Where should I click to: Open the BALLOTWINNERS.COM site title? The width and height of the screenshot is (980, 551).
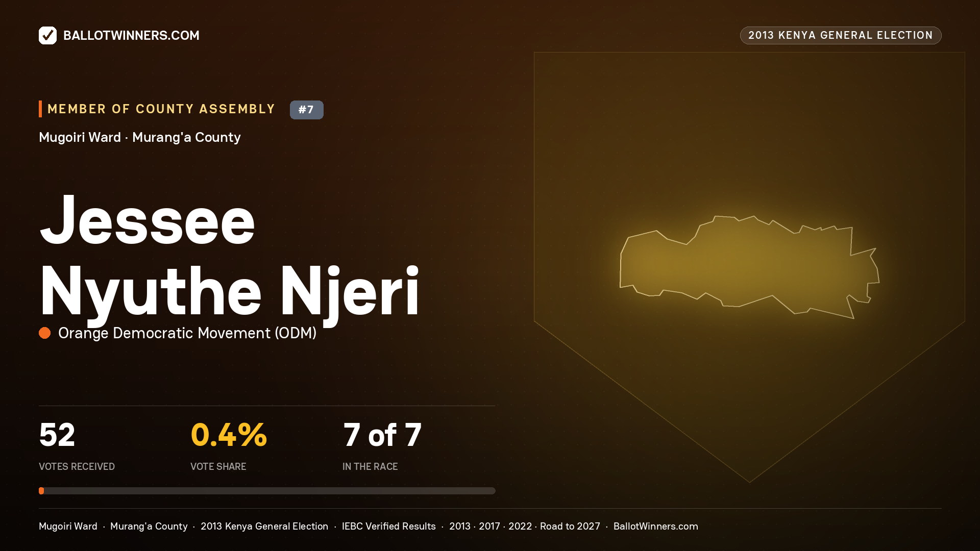[x=131, y=35]
